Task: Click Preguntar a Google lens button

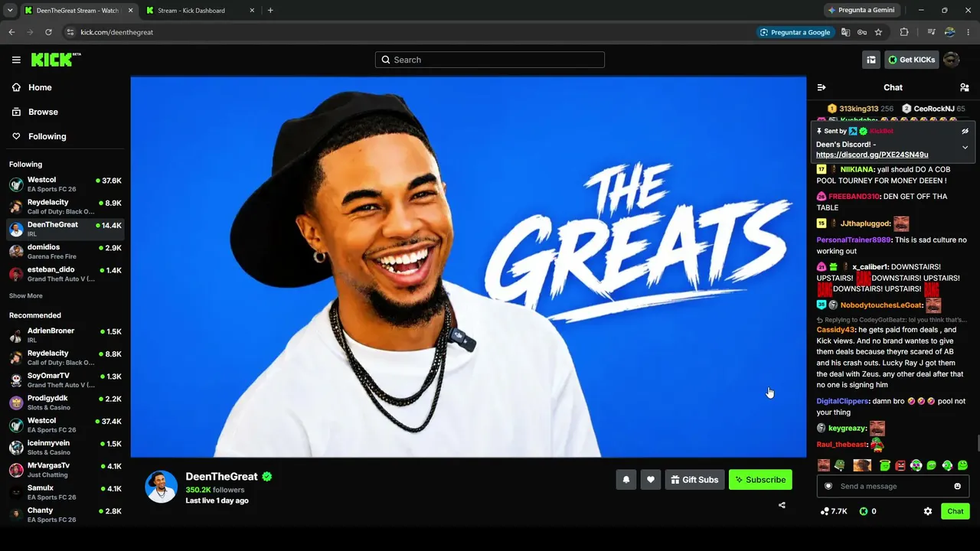Action: (x=795, y=32)
